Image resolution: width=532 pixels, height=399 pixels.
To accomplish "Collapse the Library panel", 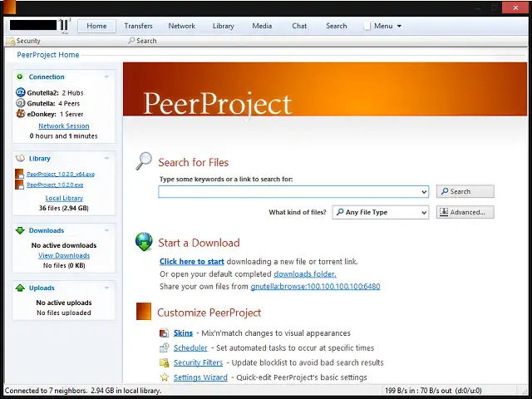I will click(106, 158).
